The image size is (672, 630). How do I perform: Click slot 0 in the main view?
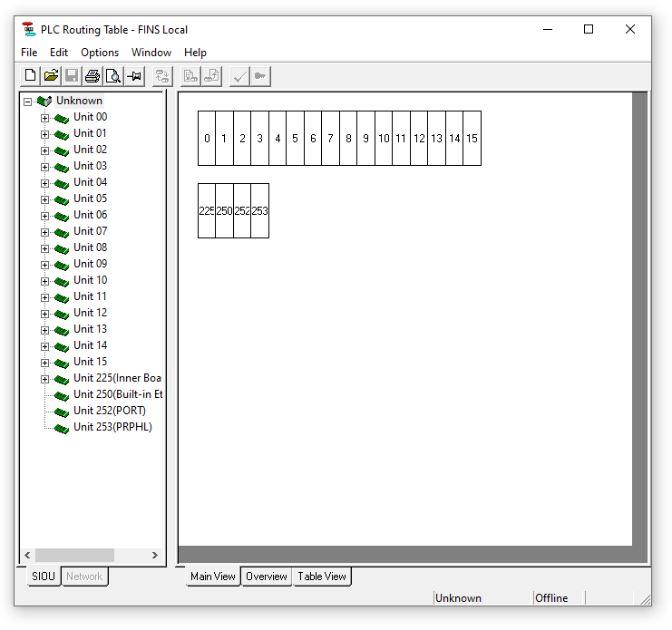207,139
